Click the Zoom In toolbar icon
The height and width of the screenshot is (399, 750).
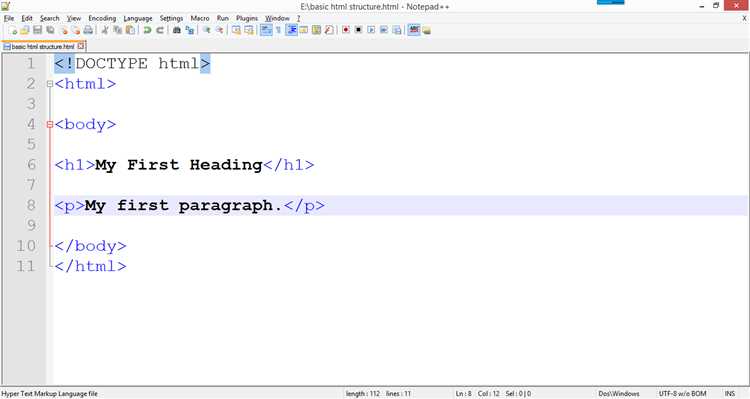[207, 30]
